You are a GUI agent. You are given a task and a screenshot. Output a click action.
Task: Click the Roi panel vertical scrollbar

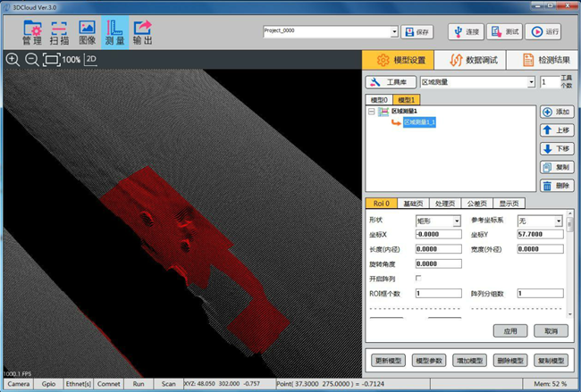[570, 264]
